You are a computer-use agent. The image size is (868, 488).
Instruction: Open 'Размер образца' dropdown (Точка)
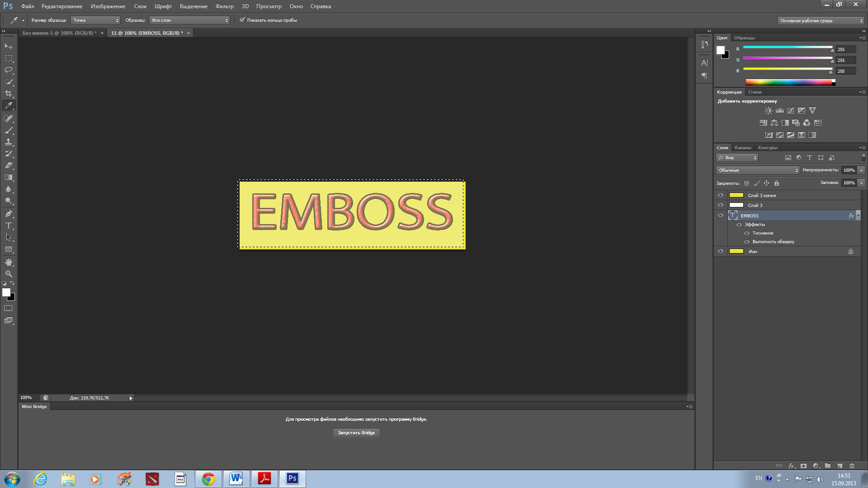click(x=95, y=20)
